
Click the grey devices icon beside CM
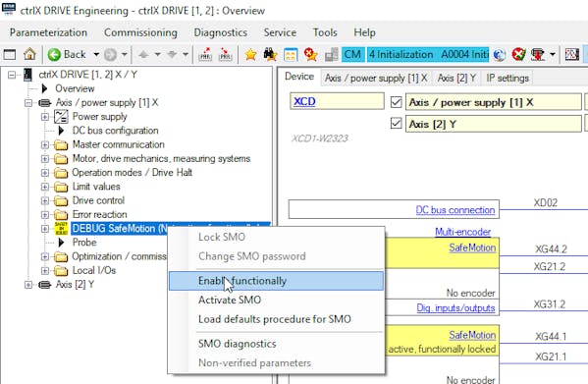[x=331, y=55]
